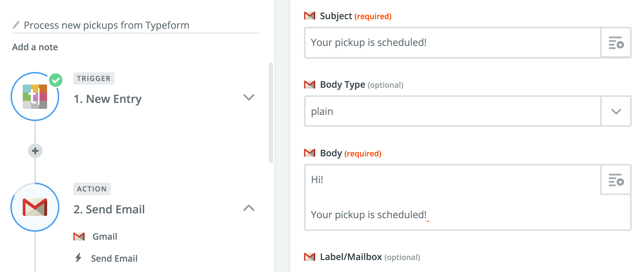Collapse the Send Email action step

249,208
